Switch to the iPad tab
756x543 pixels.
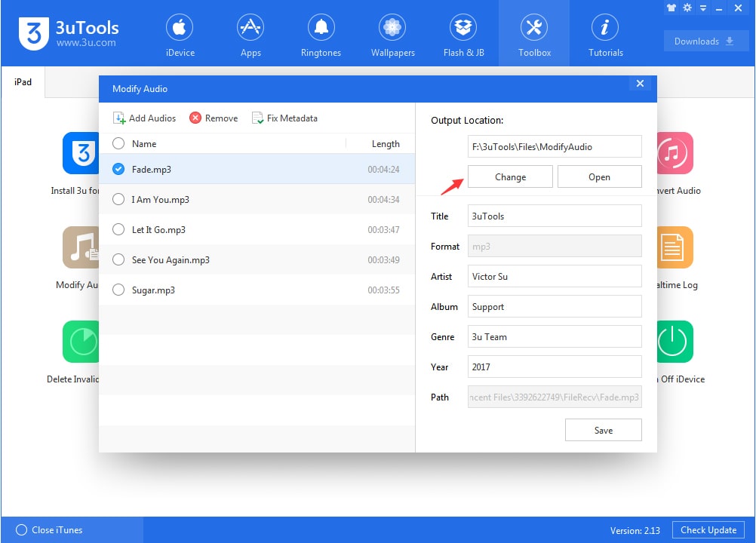22,82
